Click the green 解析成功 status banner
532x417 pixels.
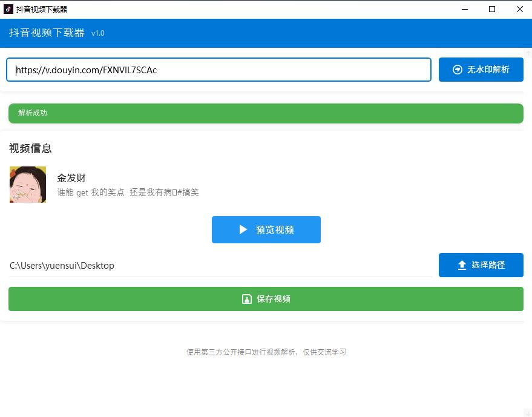266,113
